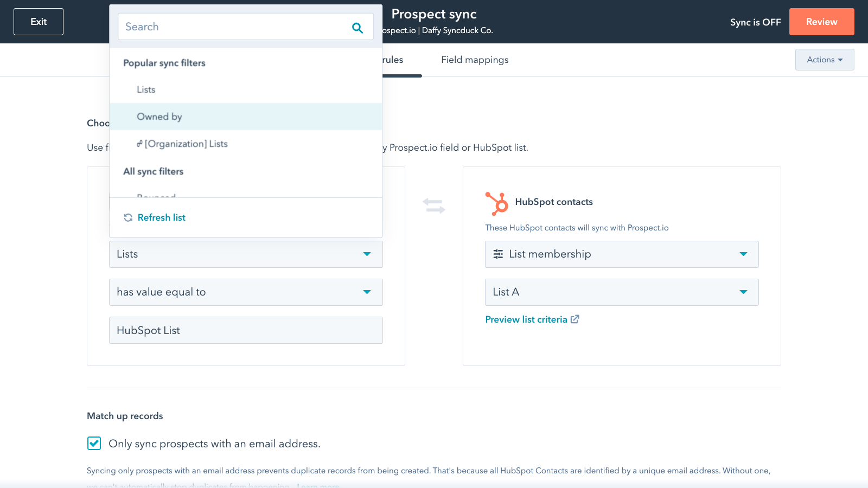Click the Exit button

(39, 22)
